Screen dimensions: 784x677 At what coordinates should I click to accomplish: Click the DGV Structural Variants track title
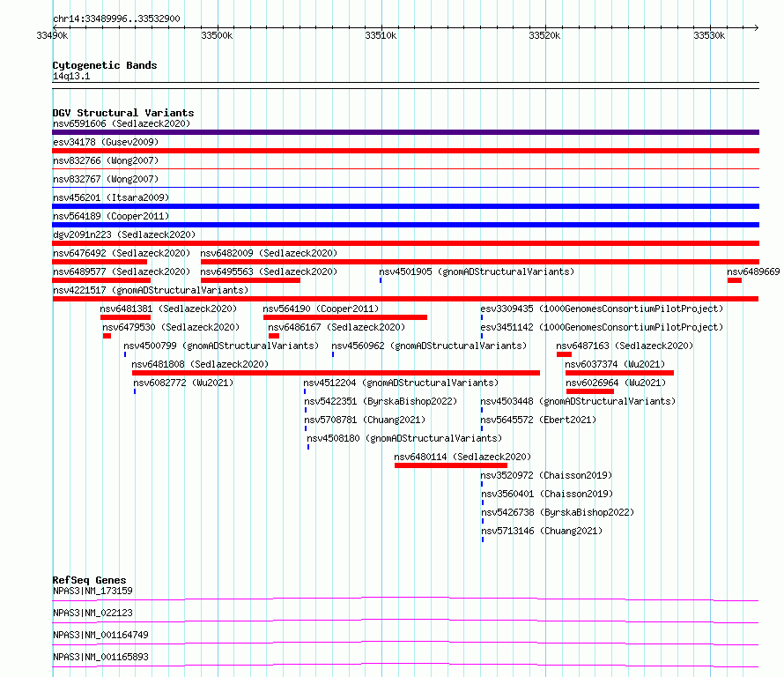point(123,113)
